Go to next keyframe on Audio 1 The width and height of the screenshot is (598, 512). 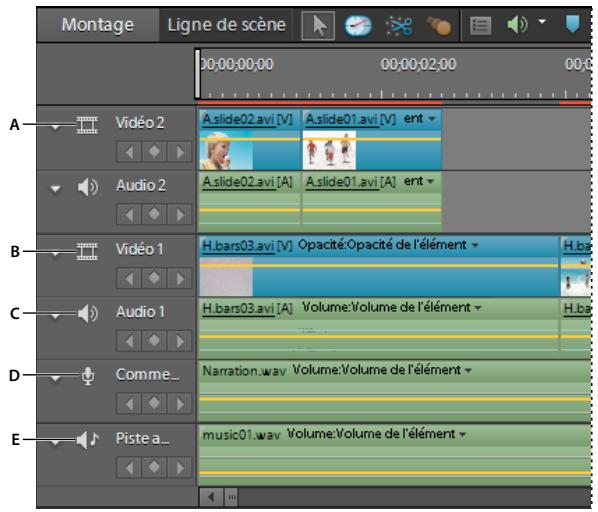(x=179, y=341)
